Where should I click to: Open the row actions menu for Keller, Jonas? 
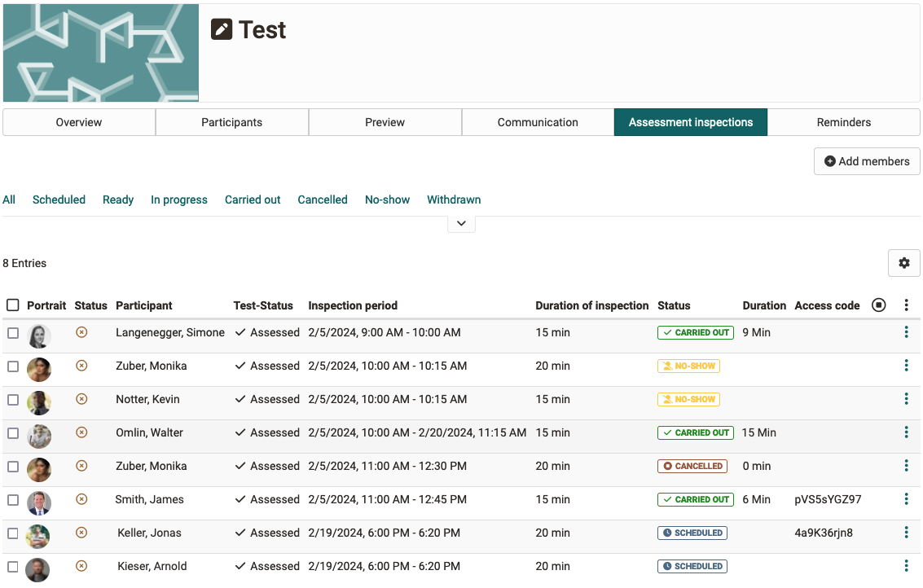point(906,533)
